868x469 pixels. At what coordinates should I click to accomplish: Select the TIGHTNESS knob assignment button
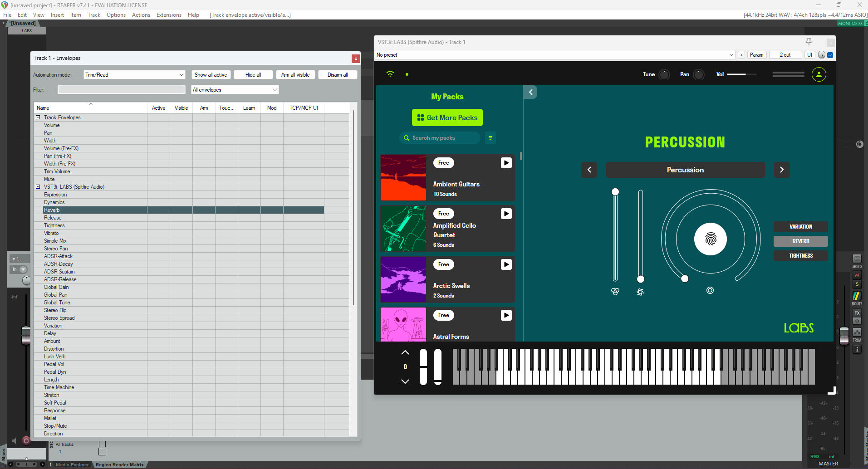[801, 256]
